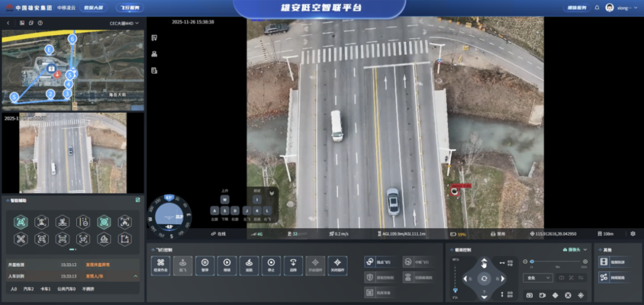Image resolution: width=644 pixels, height=305 pixels.
Task: Click the help question mark icon above map
Action: 40,23
